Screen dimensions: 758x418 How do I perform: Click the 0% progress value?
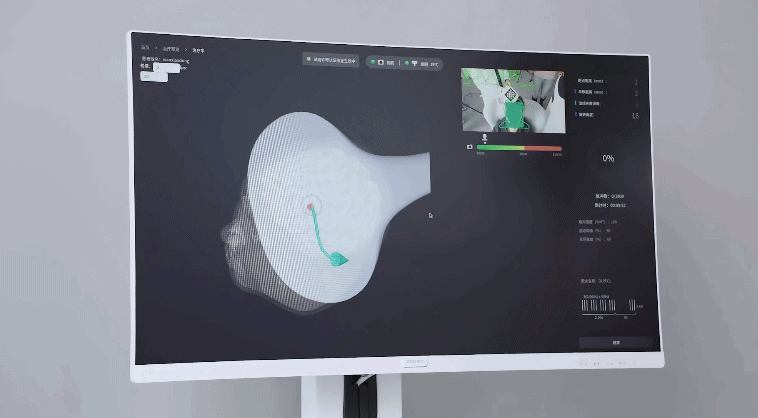click(608, 158)
